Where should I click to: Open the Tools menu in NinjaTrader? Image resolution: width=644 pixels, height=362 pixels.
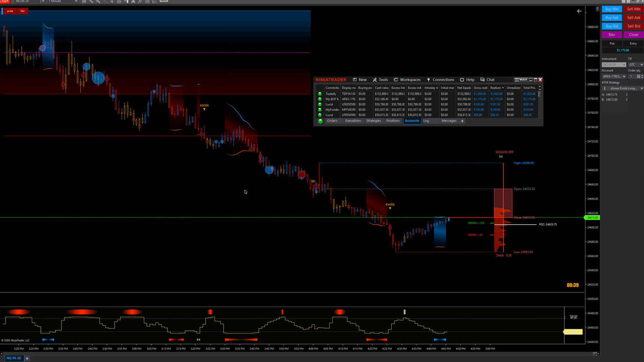(380, 80)
